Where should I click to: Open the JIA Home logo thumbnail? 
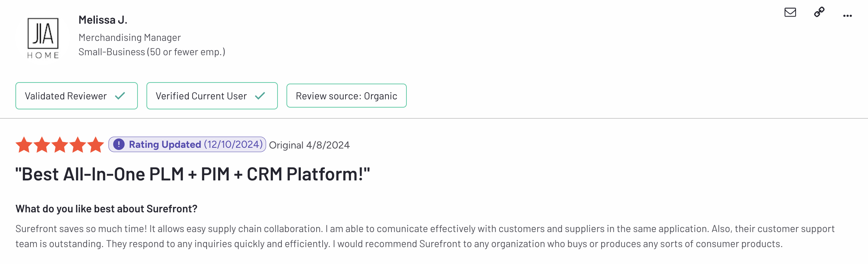coord(43,38)
